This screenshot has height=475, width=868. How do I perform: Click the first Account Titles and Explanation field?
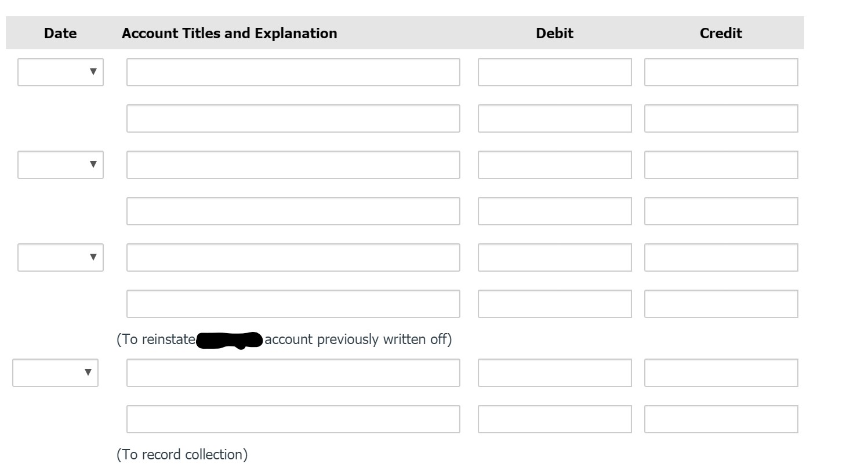point(293,72)
